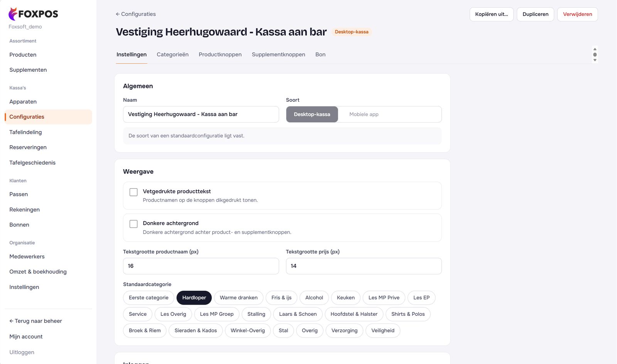Click the Terug naar beheer link
The image size is (617, 364).
click(35, 321)
